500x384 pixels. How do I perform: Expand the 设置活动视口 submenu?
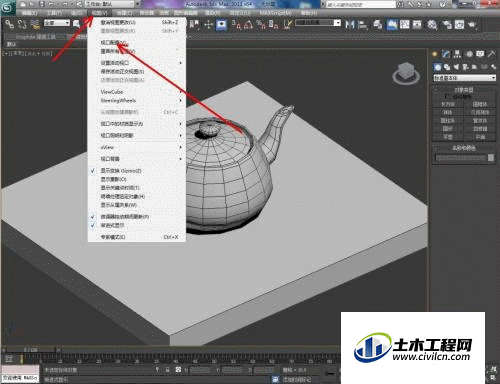click(x=137, y=63)
